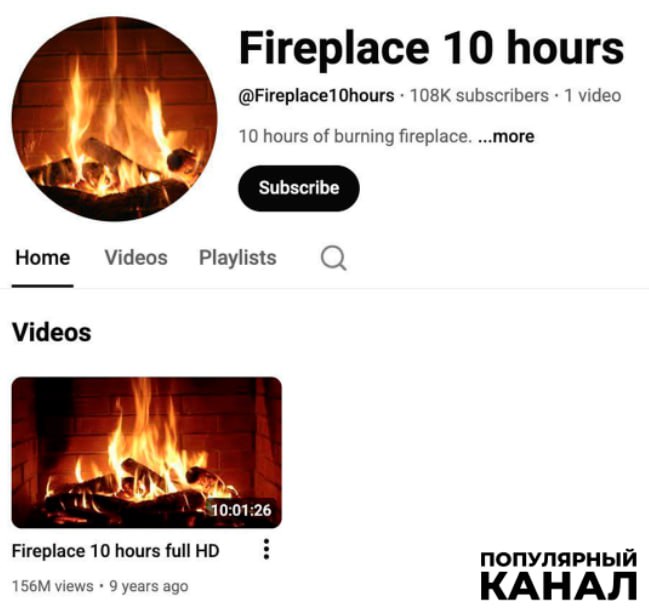This screenshot has width=649, height=611.
Task: Switch to the Videos tab
Action: pos(136,257)
